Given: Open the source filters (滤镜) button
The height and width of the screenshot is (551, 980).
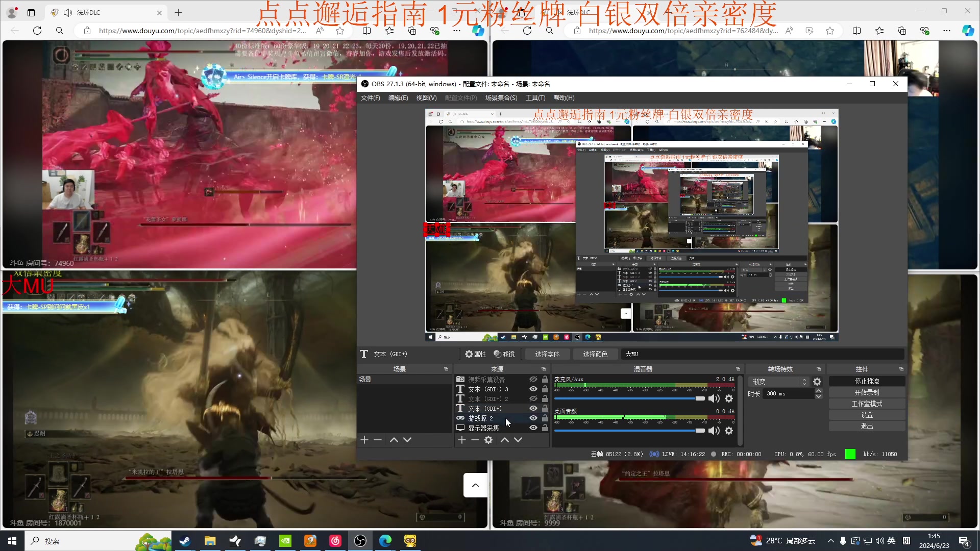Looking at the screenshot, I should coord(504,354).
